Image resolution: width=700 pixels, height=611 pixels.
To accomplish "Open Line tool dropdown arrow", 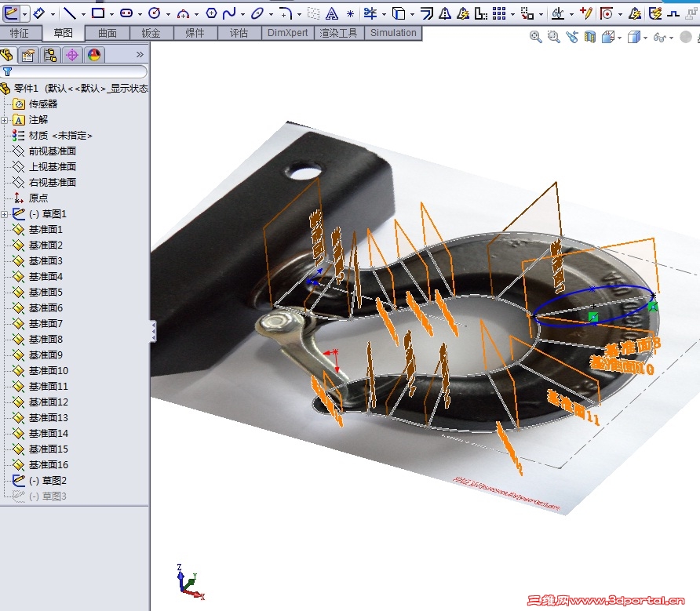I will pyautogui.click(x=83, y=14).
